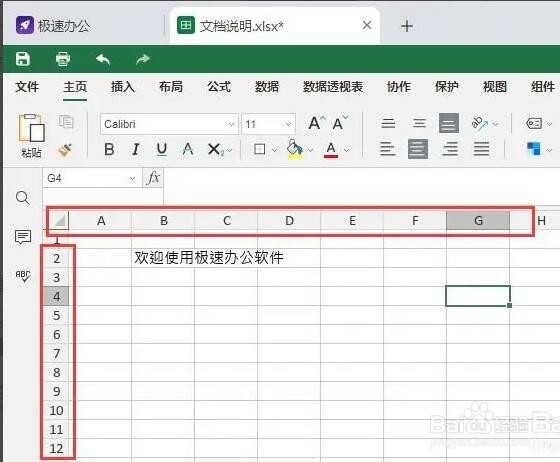Add a new document tab with plus
The width and height of the screenshot is (560, 462).
[x=407, y=26]
